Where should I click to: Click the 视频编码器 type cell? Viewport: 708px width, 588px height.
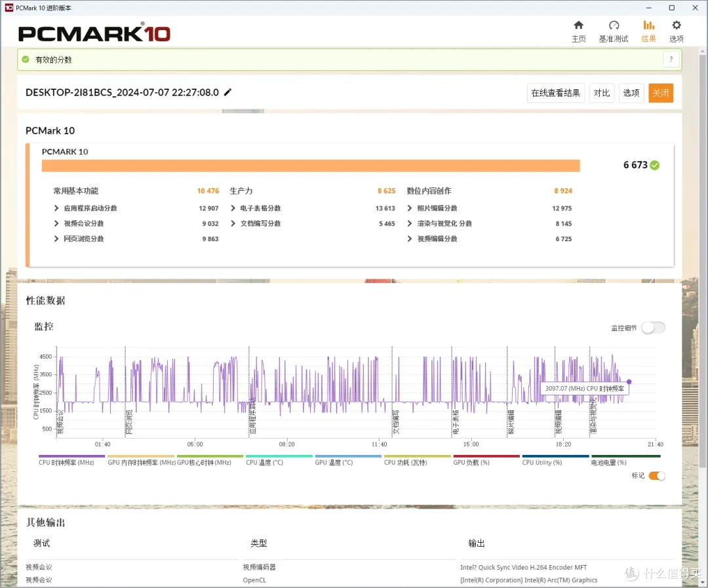click(x=259, y=567)
